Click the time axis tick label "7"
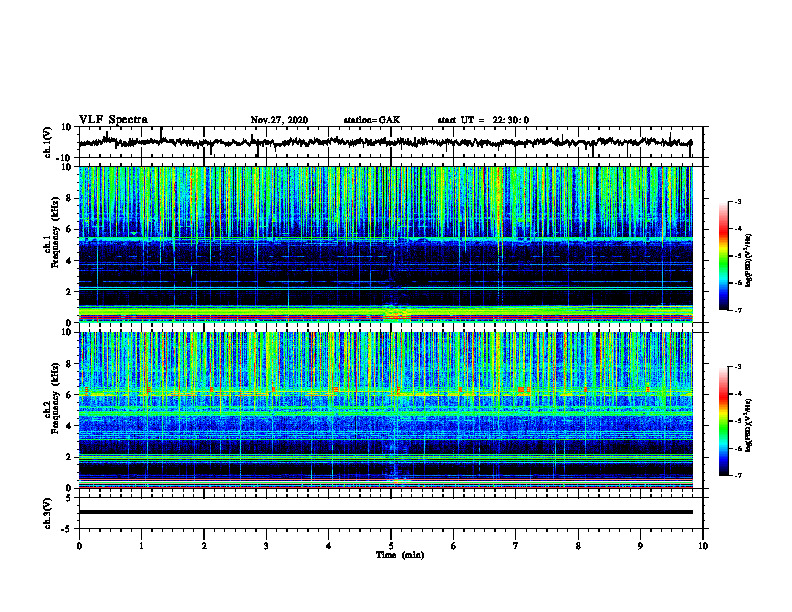 [516, 546]
